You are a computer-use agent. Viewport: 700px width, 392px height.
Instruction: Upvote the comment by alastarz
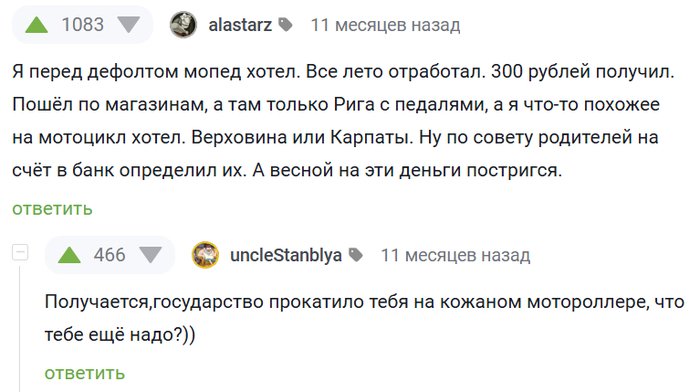[37, 25]
